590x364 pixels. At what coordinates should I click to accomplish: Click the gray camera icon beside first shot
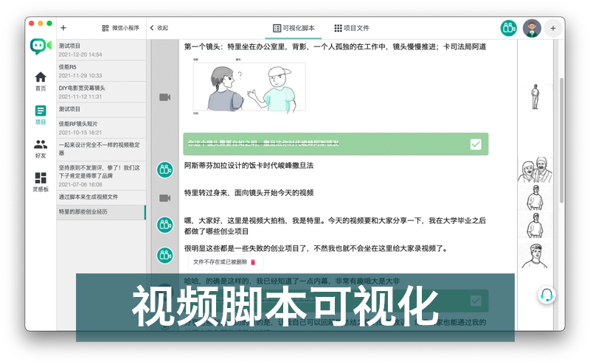click(x=164, y=97)
